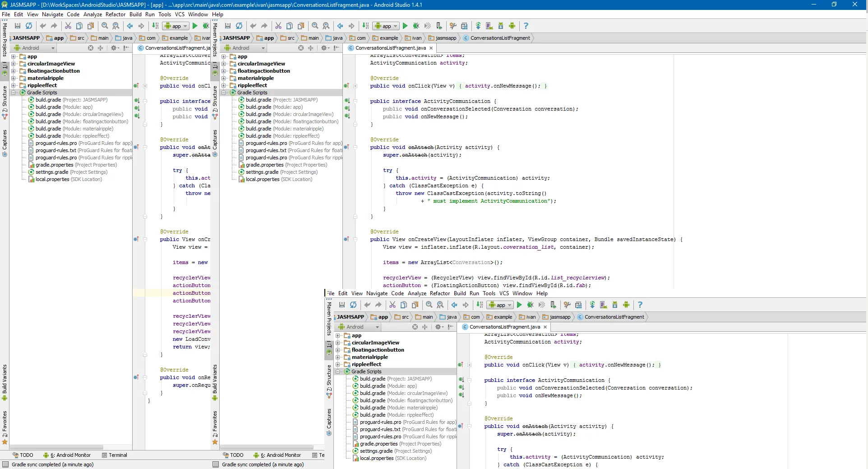Open SDK Manager from the top toolbar

(501, 26)
